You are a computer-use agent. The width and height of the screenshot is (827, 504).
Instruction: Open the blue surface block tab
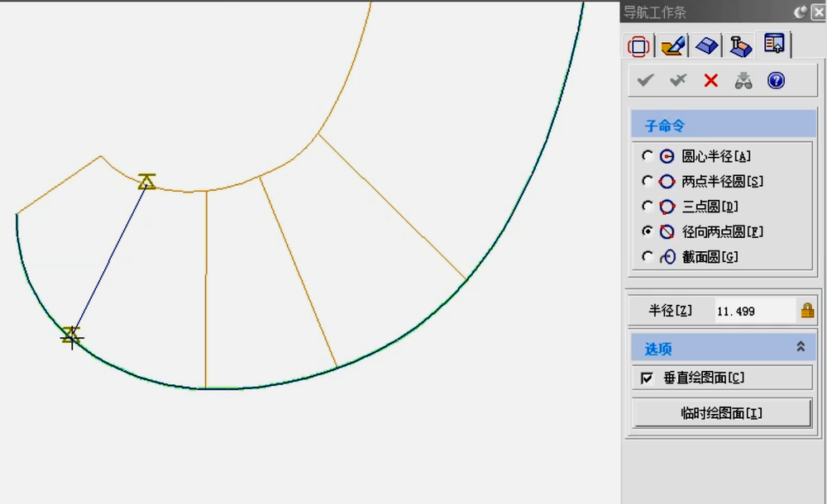(x=707, y=46)
